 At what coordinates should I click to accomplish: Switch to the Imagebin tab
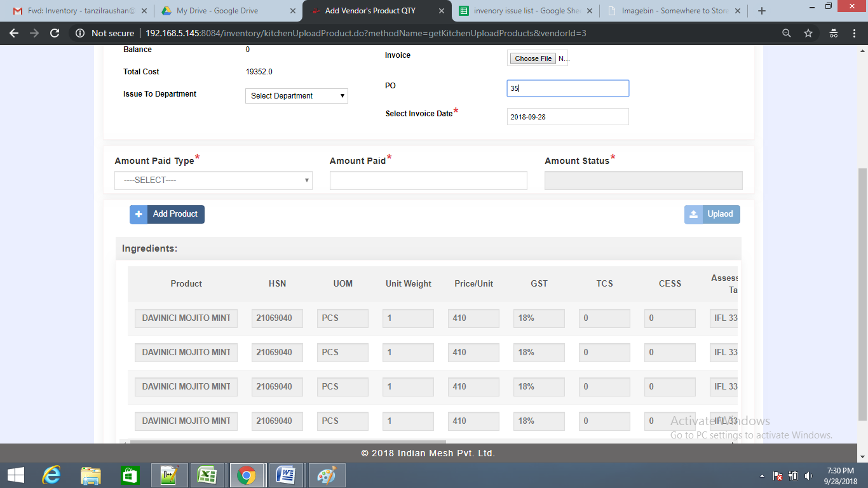[675, 11]
